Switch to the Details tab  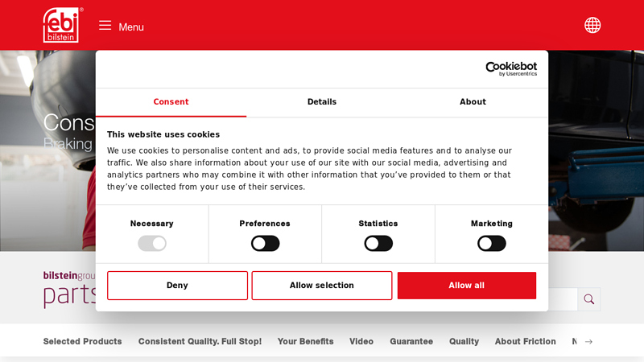(322, 102)
